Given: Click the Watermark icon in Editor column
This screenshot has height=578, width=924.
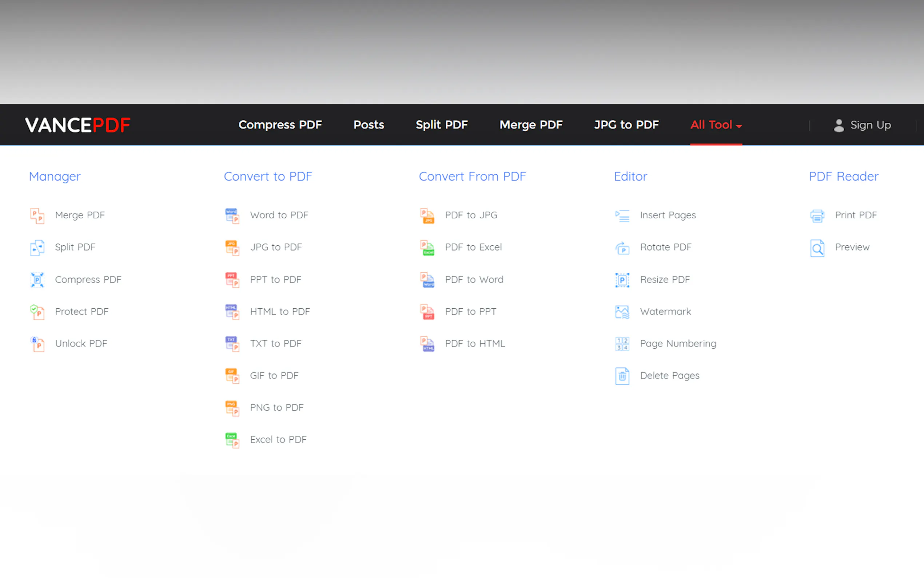Looking at the screenshot, I should pos(622,312).
